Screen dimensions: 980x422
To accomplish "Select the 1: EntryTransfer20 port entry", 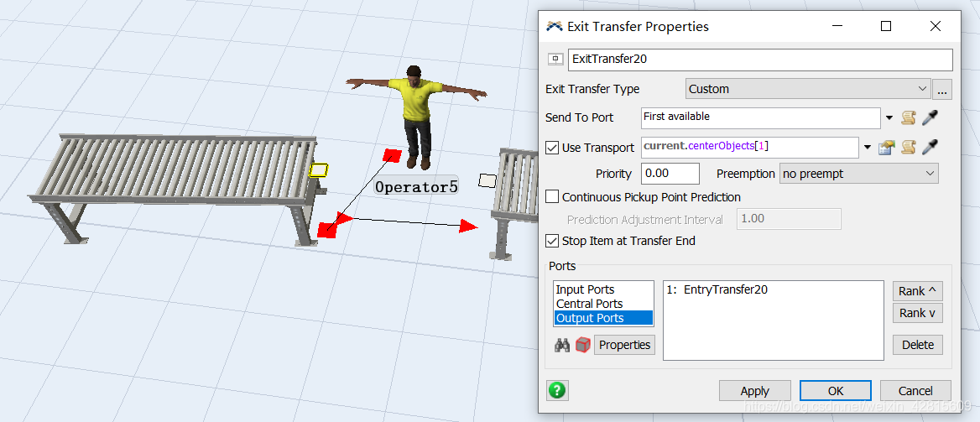I will (x=717, y=289).
